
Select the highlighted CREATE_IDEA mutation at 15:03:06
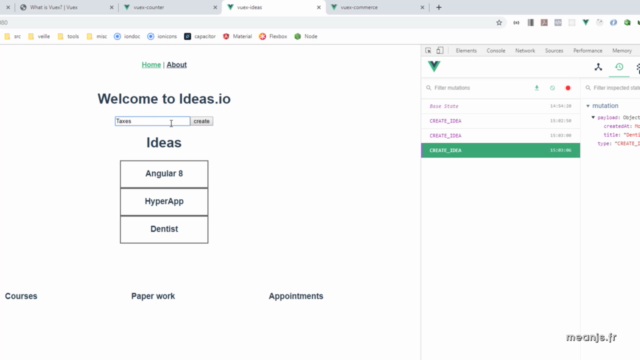pyautogui.click(x=500, y=150)
